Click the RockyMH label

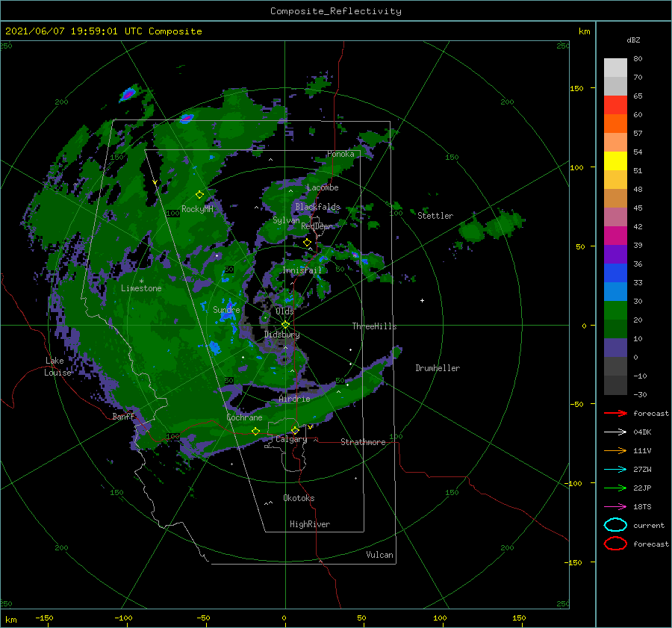[x=197, y=209]
